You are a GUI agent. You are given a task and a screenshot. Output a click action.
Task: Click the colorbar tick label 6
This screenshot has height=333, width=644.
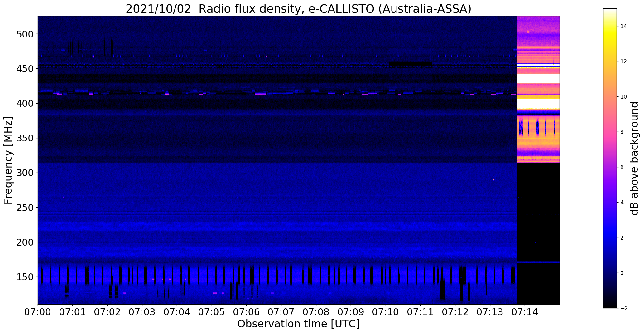622,167
